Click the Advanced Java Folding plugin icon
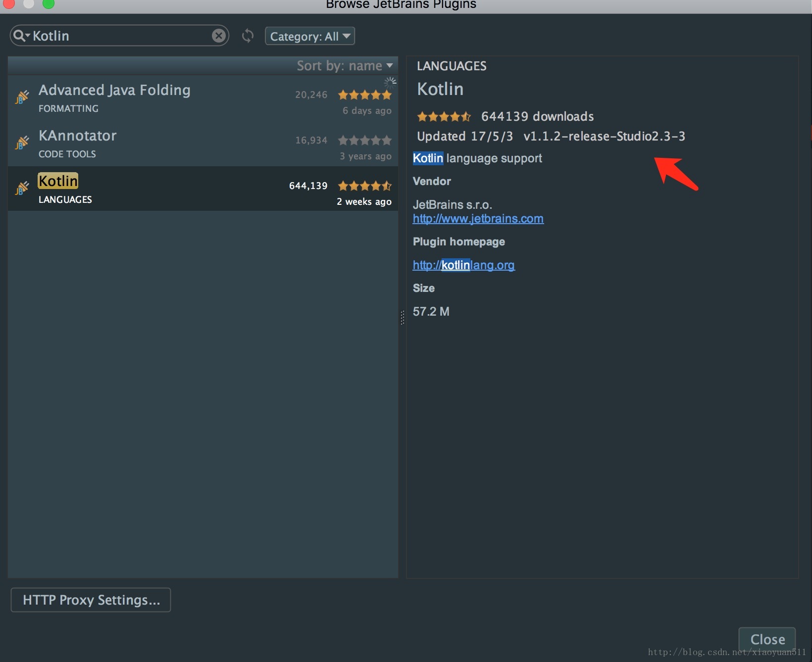 tap(22, 97)
